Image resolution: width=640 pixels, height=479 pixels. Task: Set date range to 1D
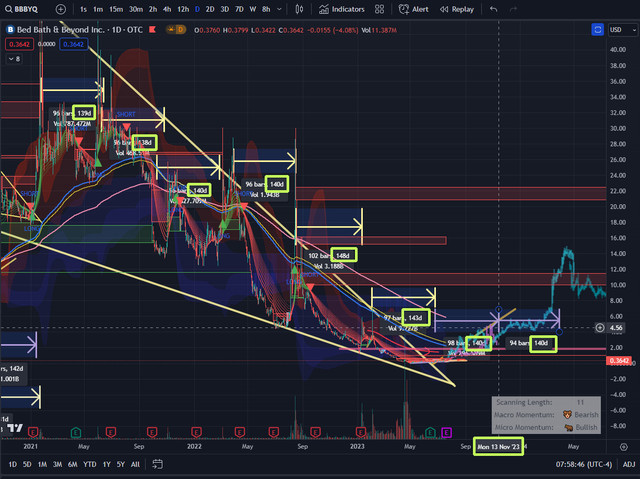13,464
